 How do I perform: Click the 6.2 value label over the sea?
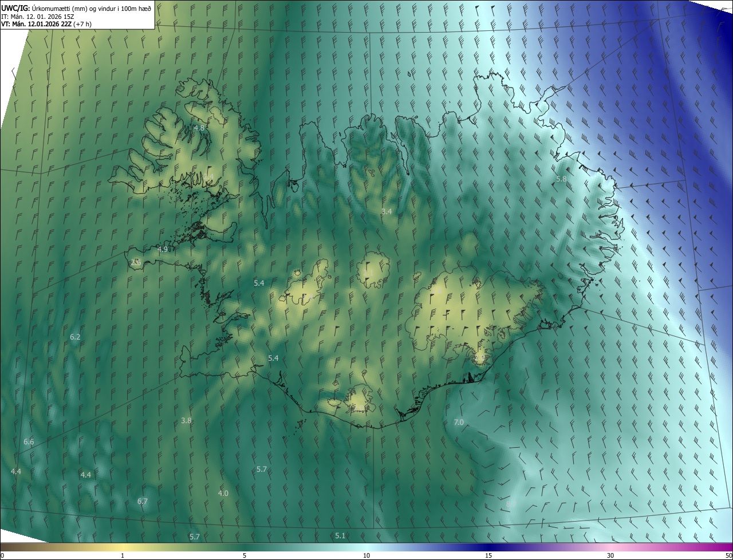pyautogui.click(x=75, y=337)
